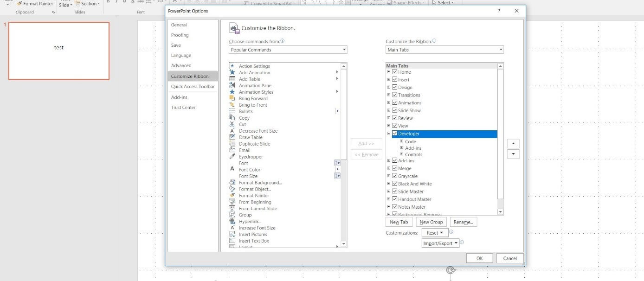Image resolution: width=644 pixels, height=281 pixels.
Task: Select the Font Color letter icon
Action: point(232,169)
